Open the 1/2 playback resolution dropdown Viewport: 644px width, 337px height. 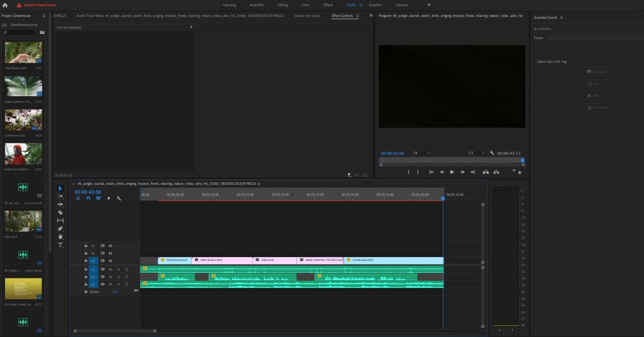(475, 153)
